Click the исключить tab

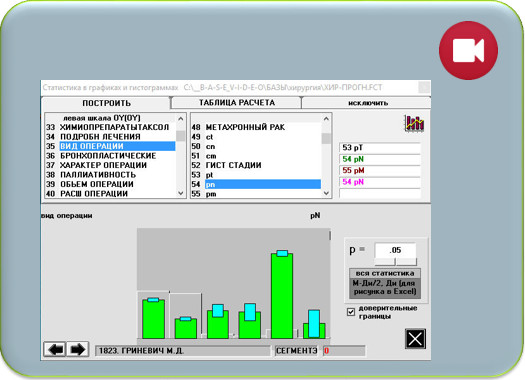pyautogui.click(x=367, y=103)
